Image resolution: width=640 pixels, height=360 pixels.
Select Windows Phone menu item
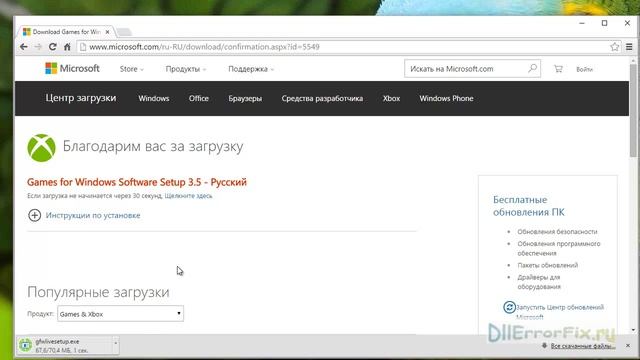(x=446, y=98)
